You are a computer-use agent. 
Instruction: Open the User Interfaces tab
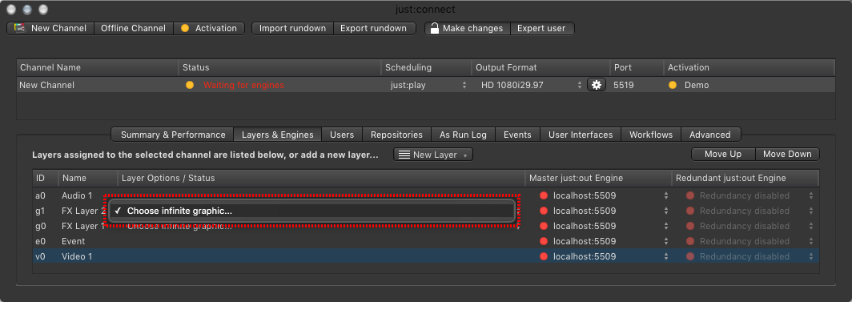click(x=581, y=135)
